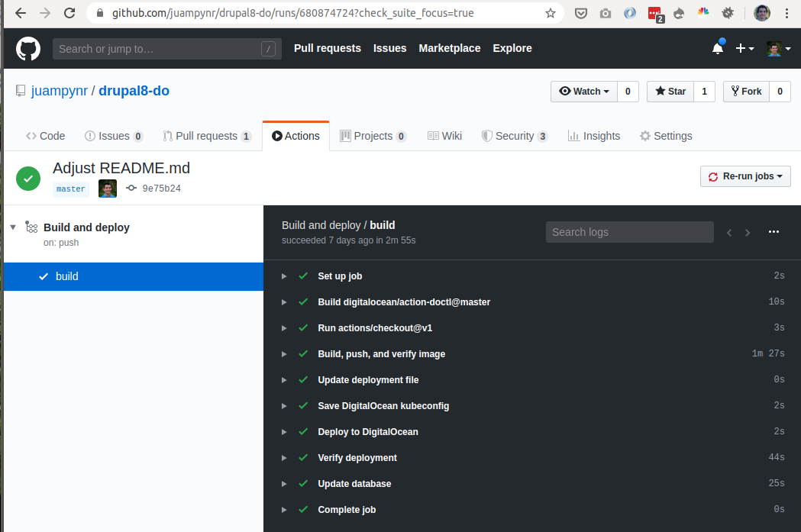
Task: Open the drupal8-do repository link
Action: pos(134,91)
